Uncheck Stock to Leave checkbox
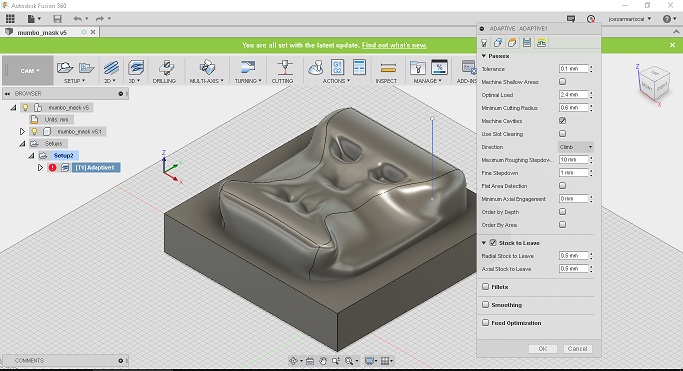 [493, 243]
